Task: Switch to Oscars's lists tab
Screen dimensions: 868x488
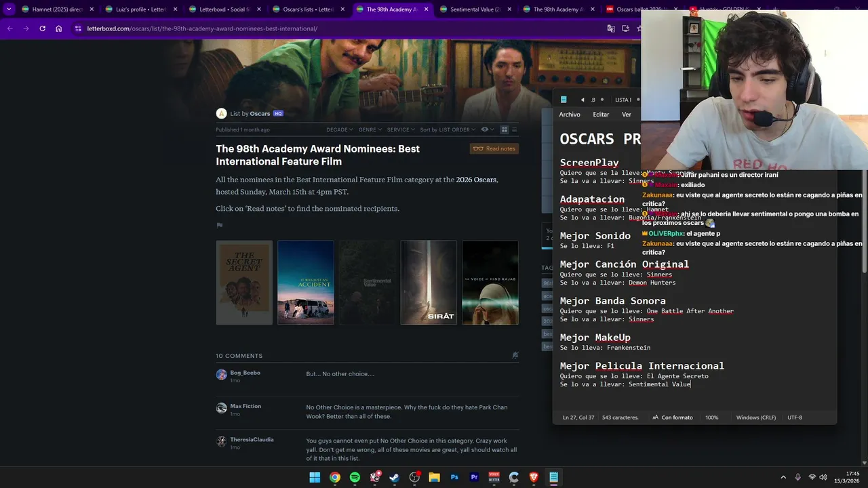Action: [308, 9]
